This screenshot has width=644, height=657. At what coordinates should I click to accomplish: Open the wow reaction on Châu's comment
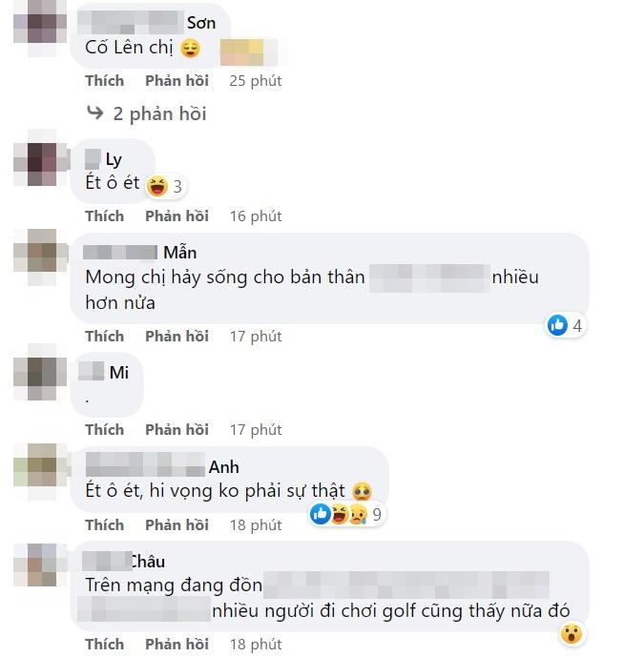[x=571, y=633]
